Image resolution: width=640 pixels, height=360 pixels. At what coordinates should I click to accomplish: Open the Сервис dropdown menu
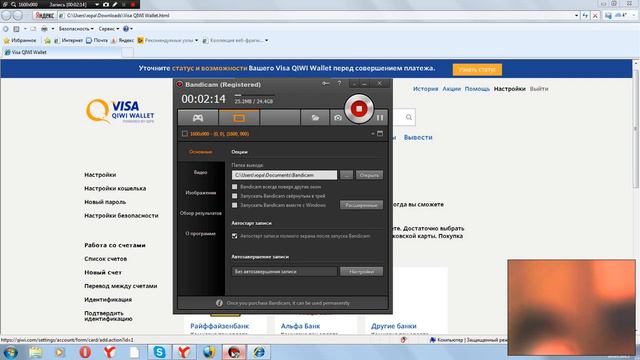109,29
